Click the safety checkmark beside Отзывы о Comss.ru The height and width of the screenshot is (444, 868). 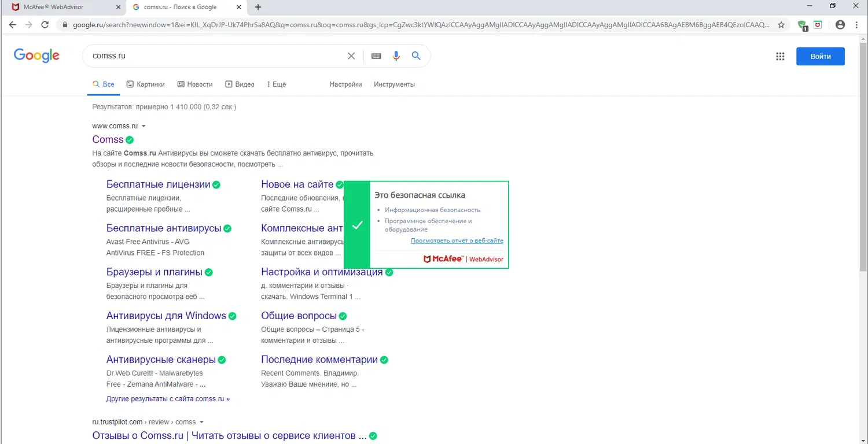[x=373, y=436]
